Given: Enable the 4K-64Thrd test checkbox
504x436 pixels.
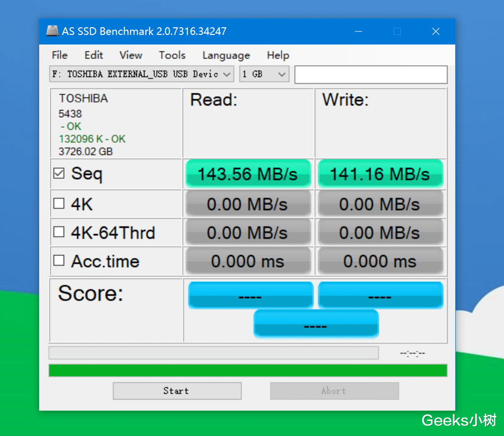Looking at the screenshot, I should [59, 232].
